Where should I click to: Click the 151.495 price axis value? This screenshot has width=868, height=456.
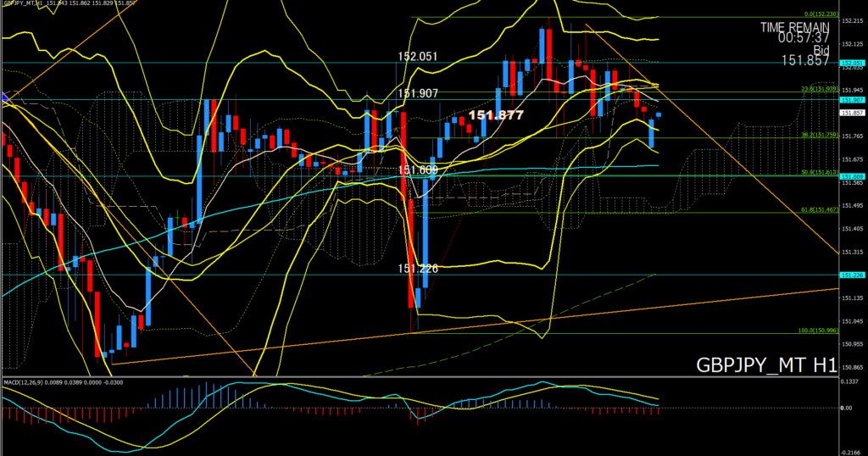[852, 206]
